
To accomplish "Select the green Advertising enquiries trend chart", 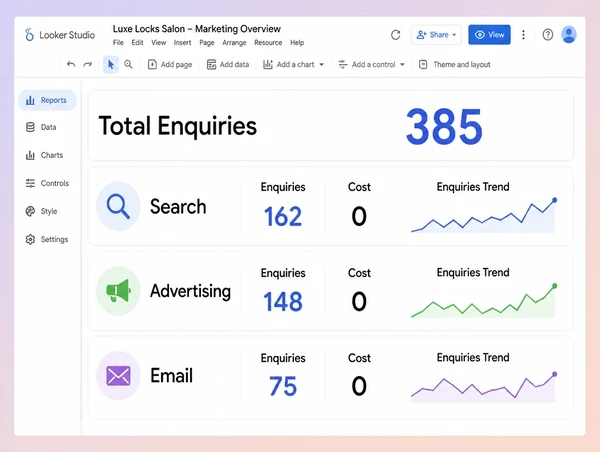I will [x=484, y=301].
